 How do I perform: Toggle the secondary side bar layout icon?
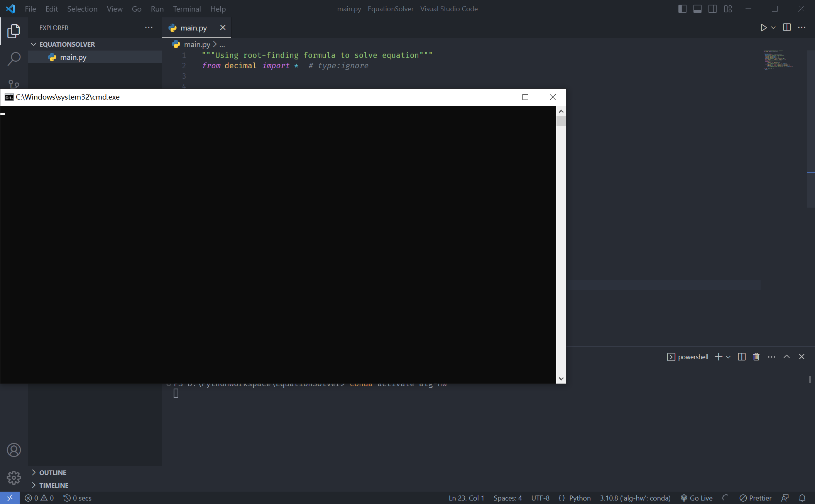click(713, 9)
